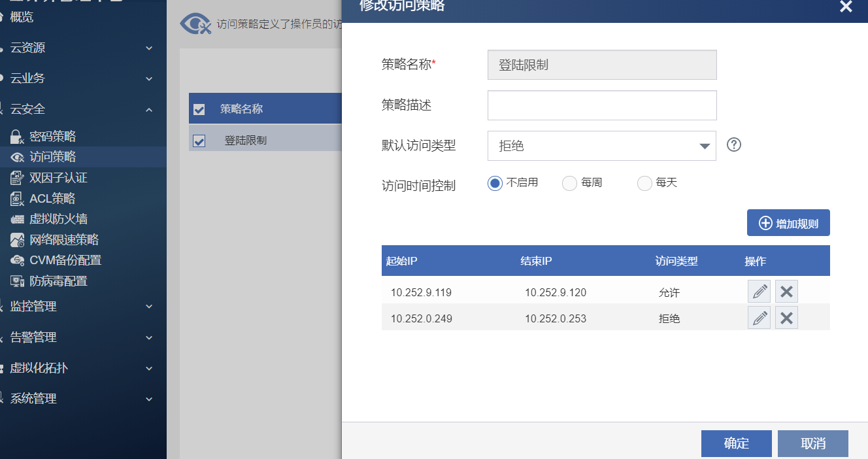This screenshot has height=459, width=868.
Task: Click the 策略名称 column header
Action: (x=241, y=109)
